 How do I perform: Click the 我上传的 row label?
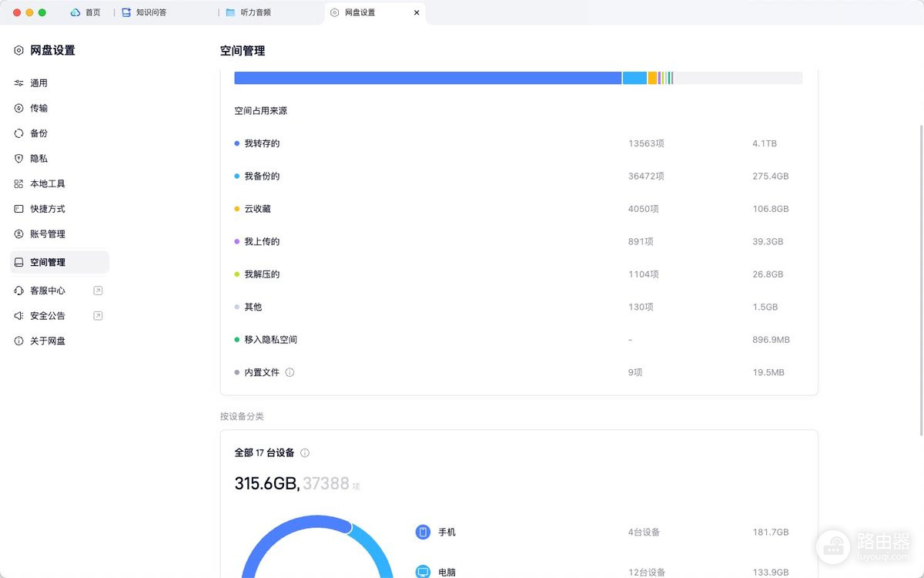[x=262, y=242]
